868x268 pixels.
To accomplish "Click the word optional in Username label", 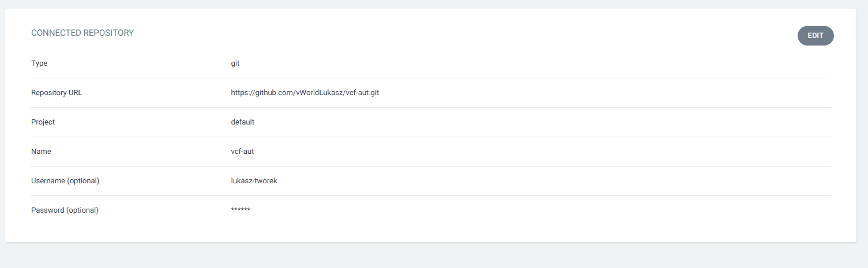I will click(83, 181).
